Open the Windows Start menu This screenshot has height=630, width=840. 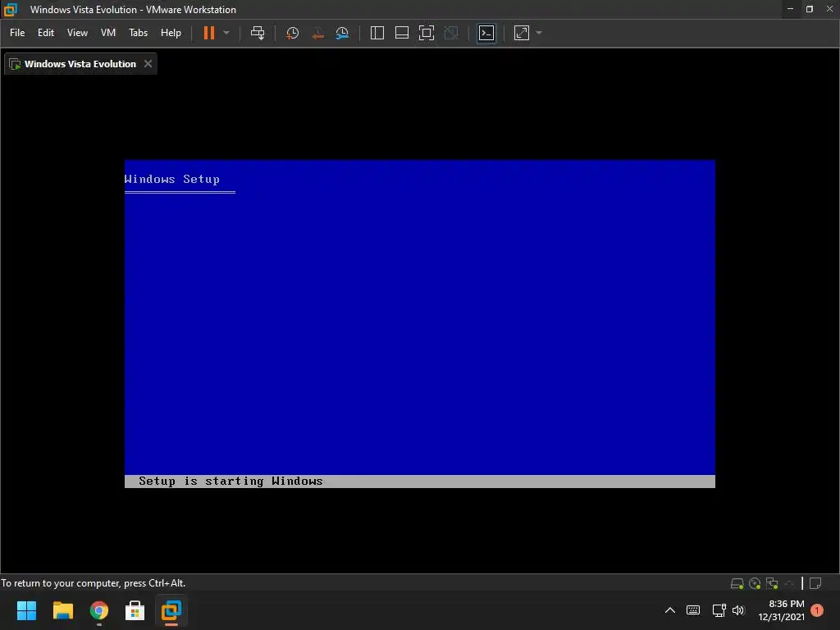tap(26, 610)
